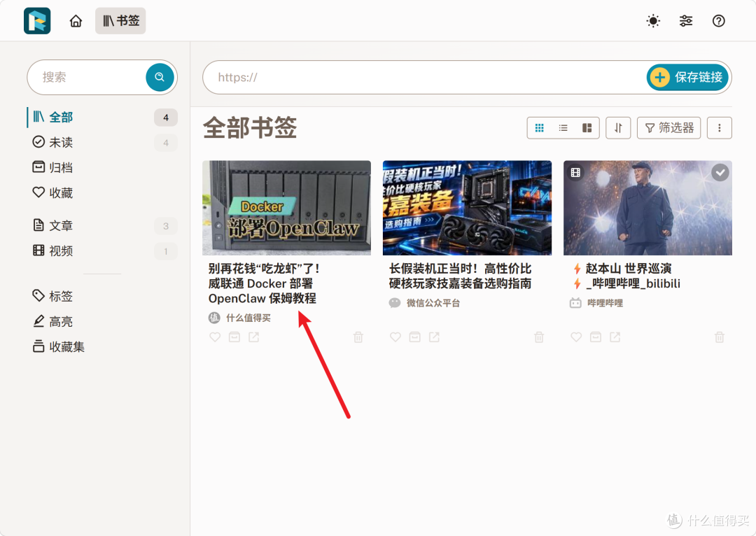756x536 pixels.
Task: Click the https:// URL input field
Action: tap(424, 77)
